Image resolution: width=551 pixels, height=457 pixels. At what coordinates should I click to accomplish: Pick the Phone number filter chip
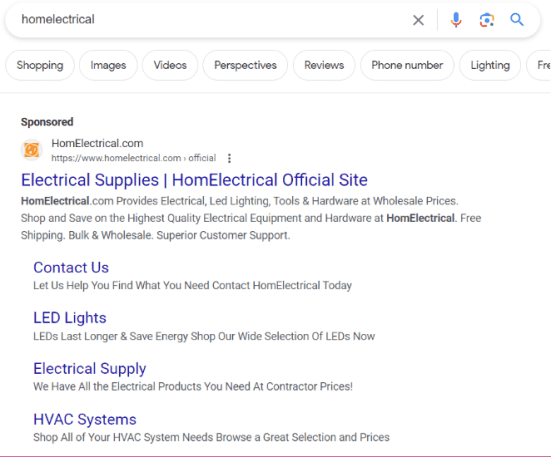407,65
